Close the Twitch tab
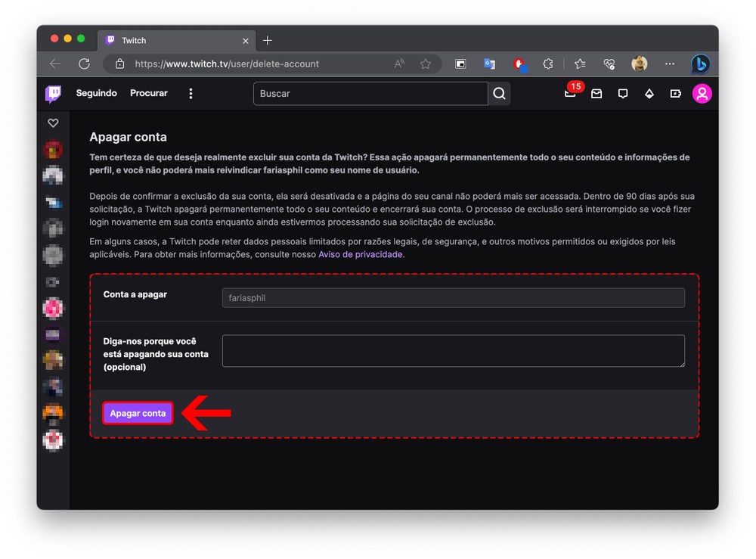 (x=246, y=41)
